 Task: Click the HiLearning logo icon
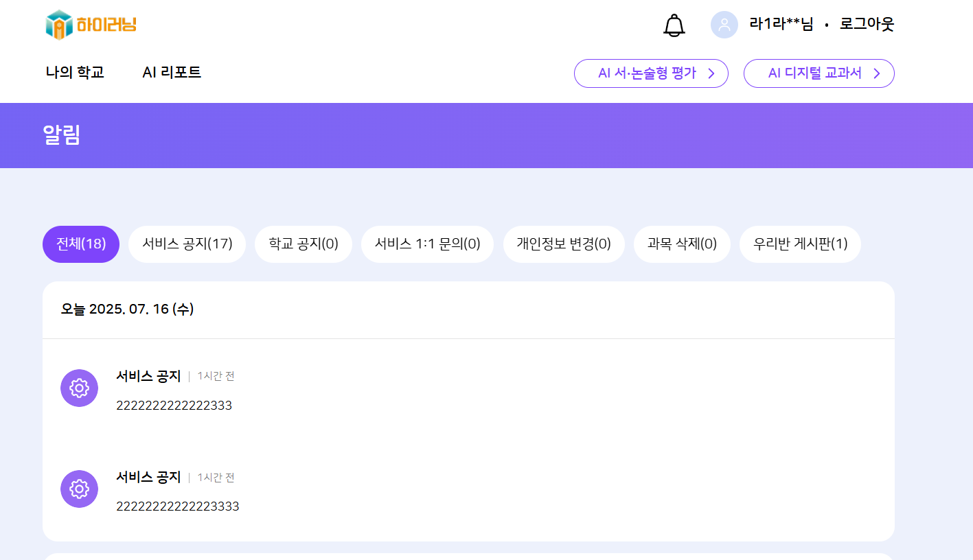(59, 25)
